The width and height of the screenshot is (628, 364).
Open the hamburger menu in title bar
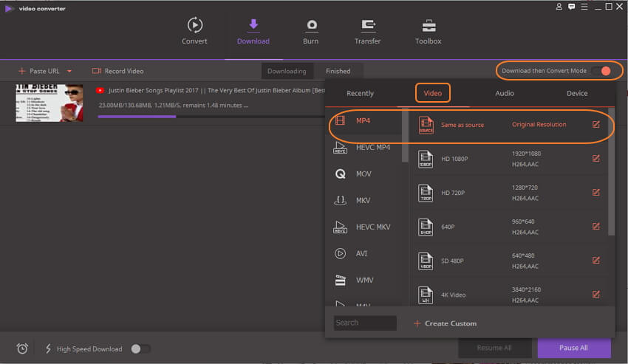point(584,7)
